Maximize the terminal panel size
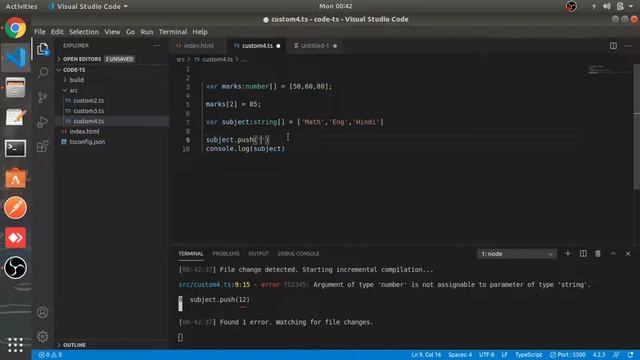 point(613,253)
